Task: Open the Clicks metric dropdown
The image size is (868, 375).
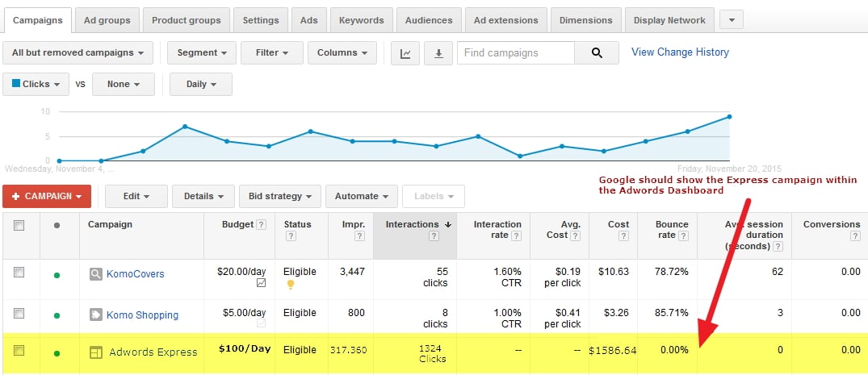Action: (36, 84)
